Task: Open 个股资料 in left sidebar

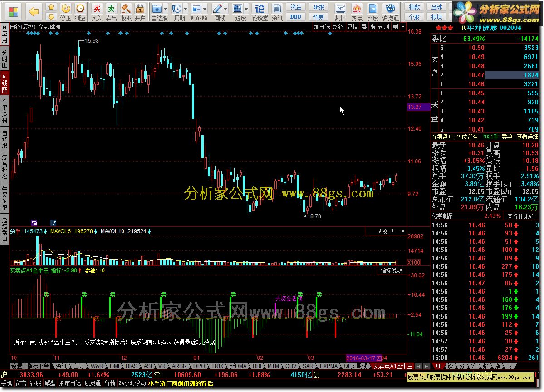Action: (x=5, y=111)
